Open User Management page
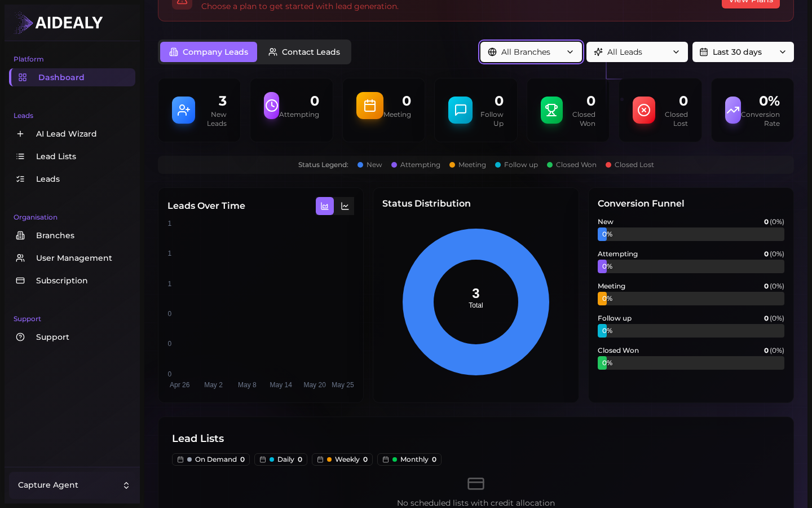 coord(72,258)
